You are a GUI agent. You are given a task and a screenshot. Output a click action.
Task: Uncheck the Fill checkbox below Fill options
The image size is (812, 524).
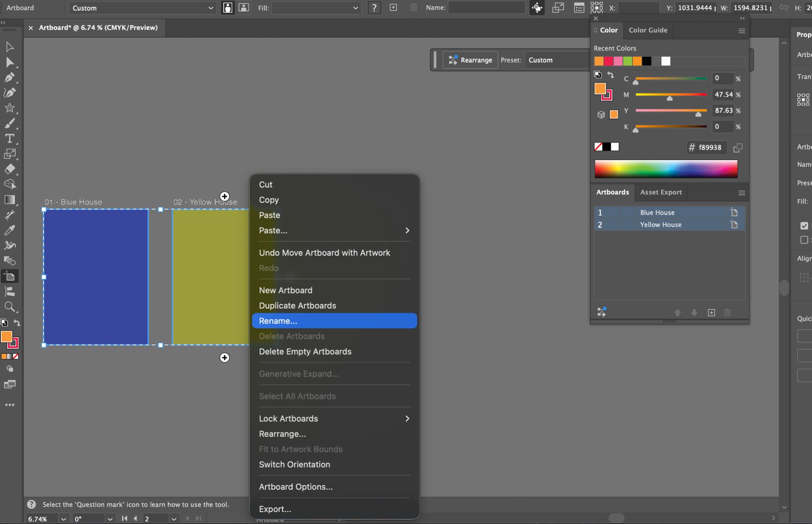[x=805, y=226]
